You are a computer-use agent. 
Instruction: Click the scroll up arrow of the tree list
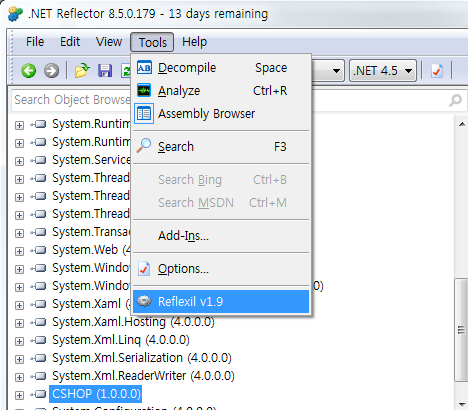pyautogui.click(x=462, y=124)
